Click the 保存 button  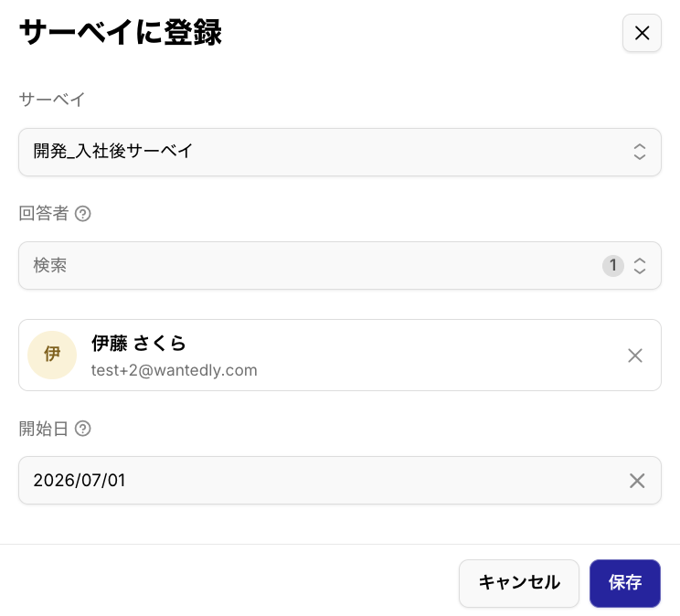tap(624, 583)
